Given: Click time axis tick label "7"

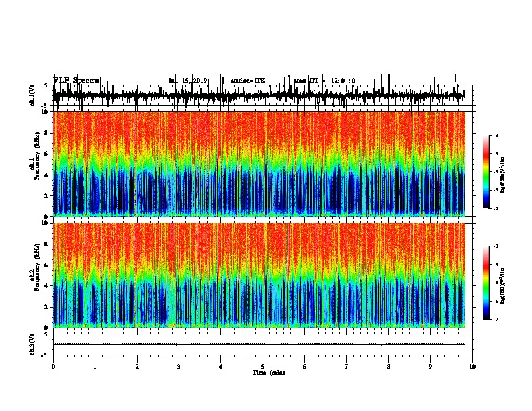Looking at the screenshot, I should click(347, 367).
